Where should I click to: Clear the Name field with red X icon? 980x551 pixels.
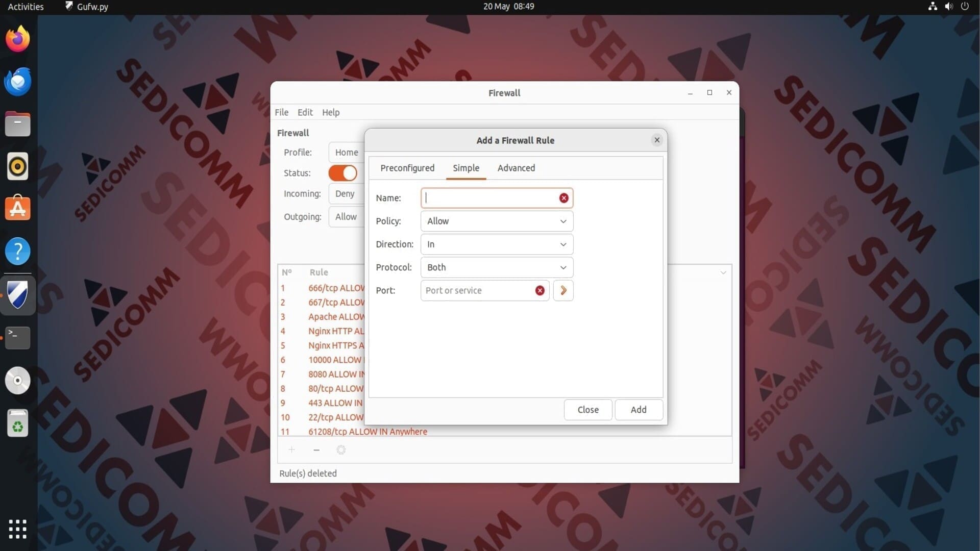(563, 198)
